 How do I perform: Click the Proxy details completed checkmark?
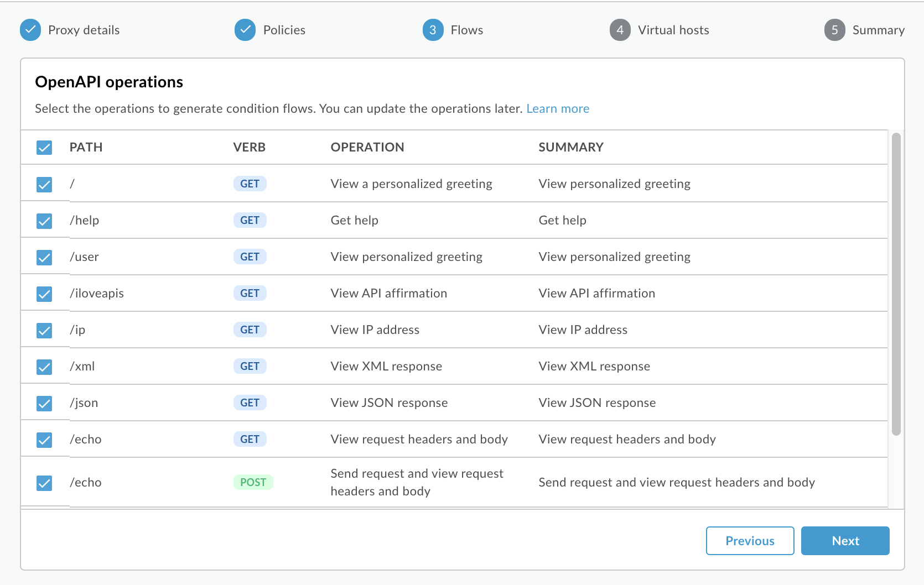pyautogui.click(x=30, y=30)
